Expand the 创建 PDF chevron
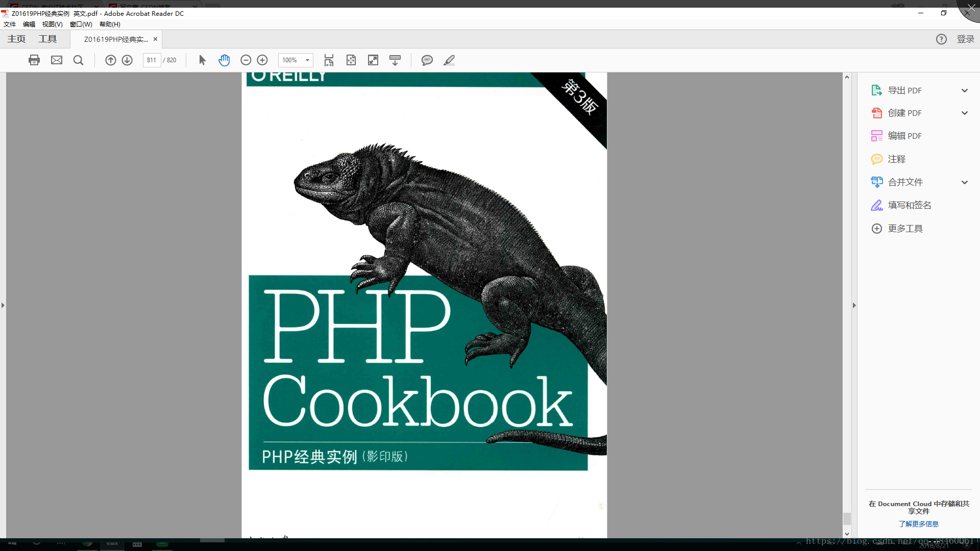The width and height of the screenshot is (980, 551). [965, 113]
